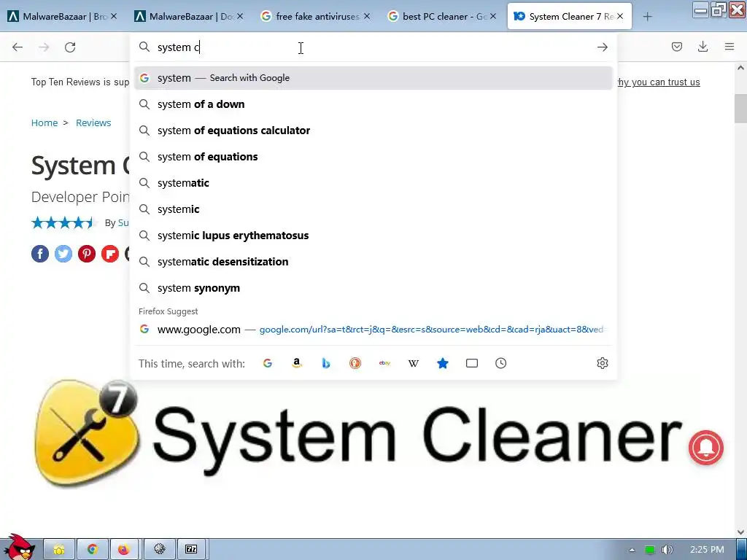This screenshot has width=747, height=560.
Task: Select suggestion 'system synonym'
Action: coord(373,288)
